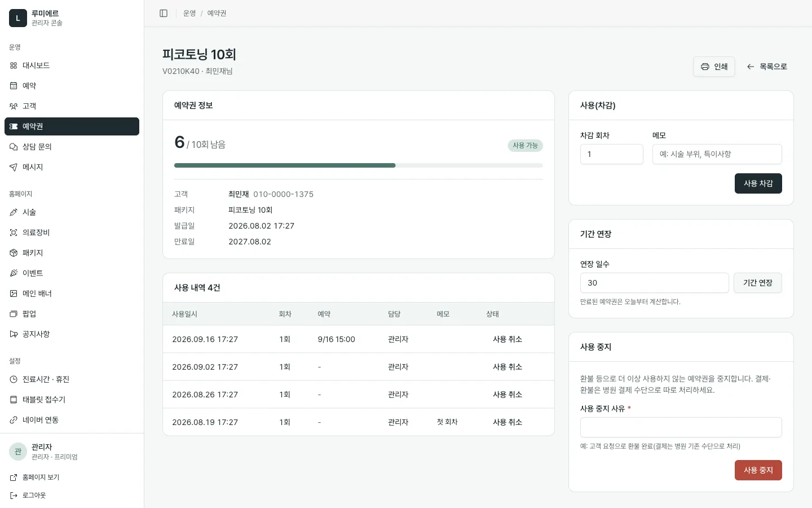Click the 메인 배너 image icon
812x508 pixels.
[x=14, y=294]
